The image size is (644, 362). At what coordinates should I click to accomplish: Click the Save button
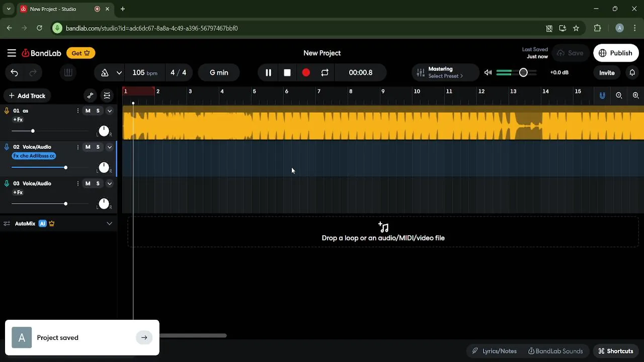pos(570,53)
